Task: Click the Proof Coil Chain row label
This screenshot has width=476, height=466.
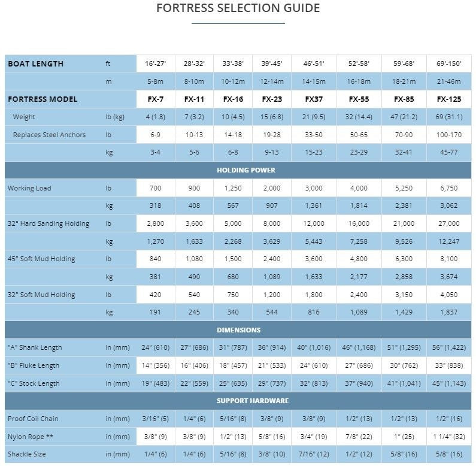Action: tap(33, 419)
